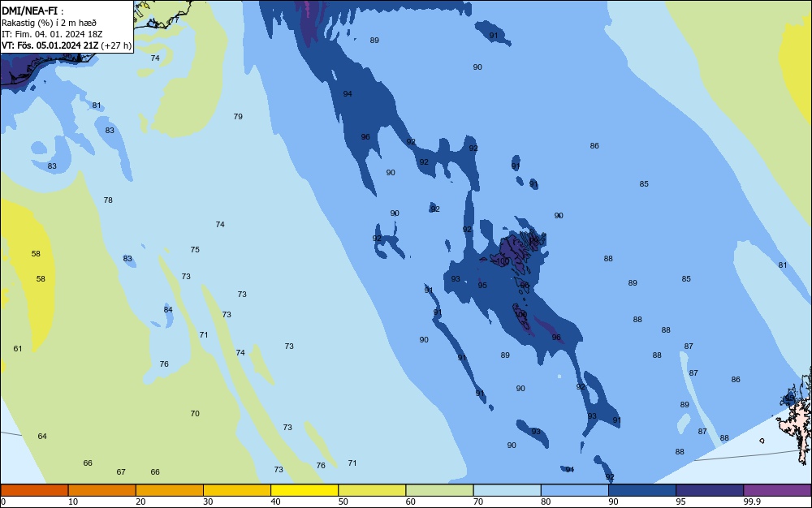The height and width of the screenshot is (508, 812).
Task: Select the 20–30 legend color swatch
Action: tap(170, 490)
